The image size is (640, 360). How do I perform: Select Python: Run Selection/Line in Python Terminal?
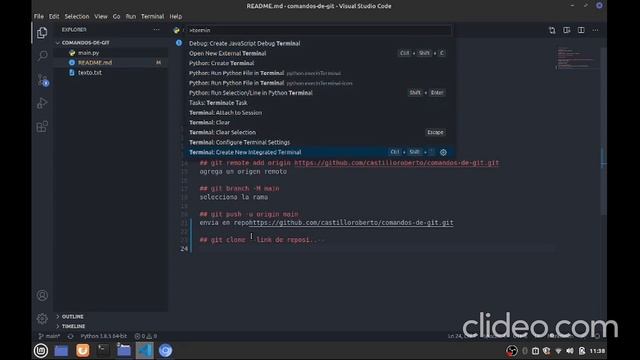[x=319, y=93]
